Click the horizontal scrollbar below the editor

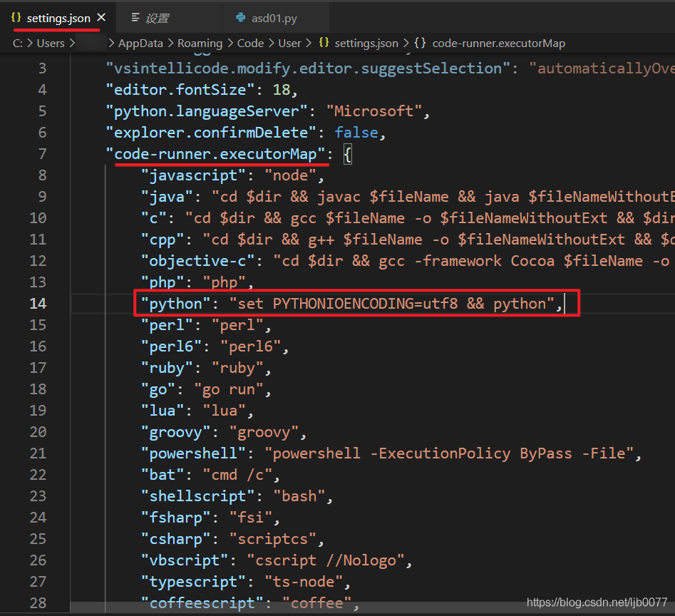pos(285,612)
